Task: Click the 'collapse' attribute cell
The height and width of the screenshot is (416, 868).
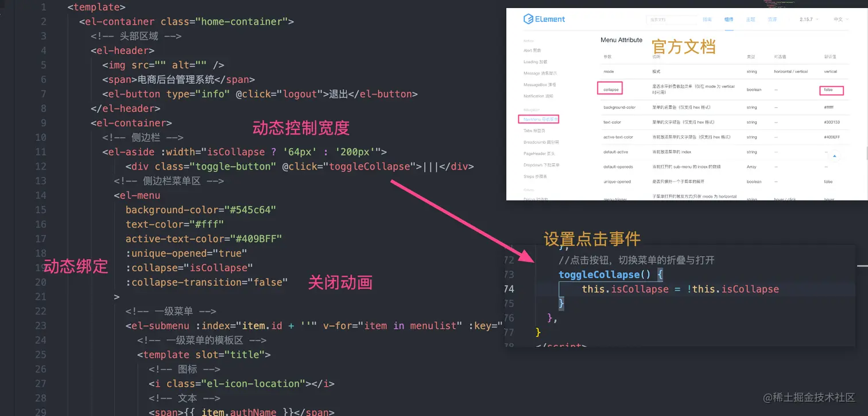Action: (611, 90)
